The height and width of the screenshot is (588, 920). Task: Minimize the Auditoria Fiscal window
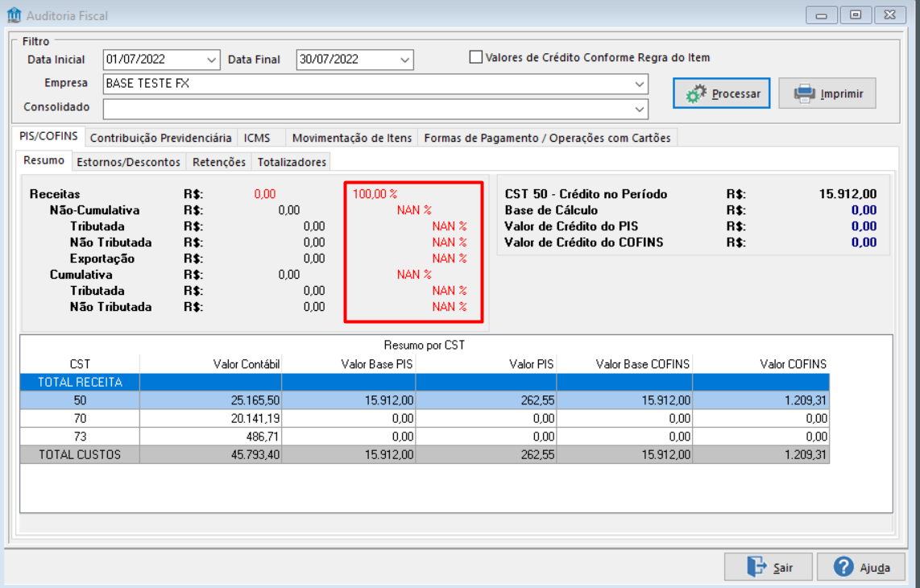coord(822,15)
